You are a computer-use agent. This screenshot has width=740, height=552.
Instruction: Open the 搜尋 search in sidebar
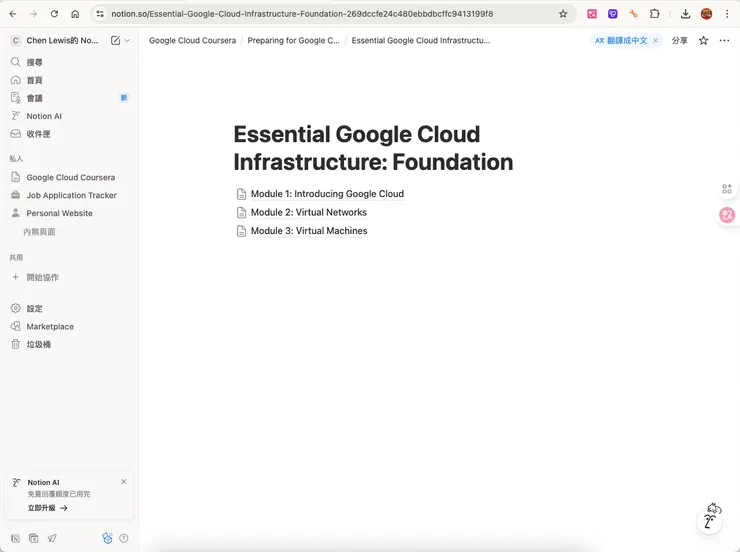35,62
